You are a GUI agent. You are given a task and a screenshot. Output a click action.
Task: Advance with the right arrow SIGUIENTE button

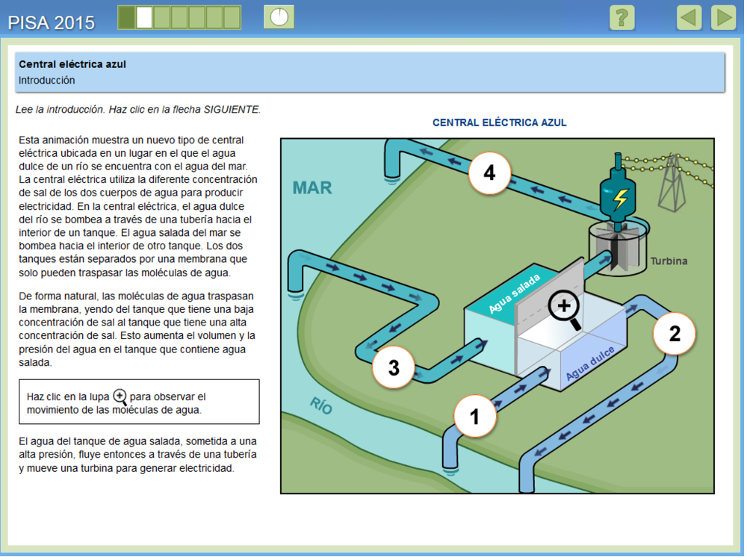tap(722, 17)
